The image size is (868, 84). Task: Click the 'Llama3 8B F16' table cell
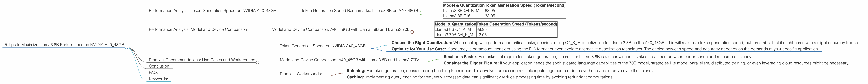457,16
